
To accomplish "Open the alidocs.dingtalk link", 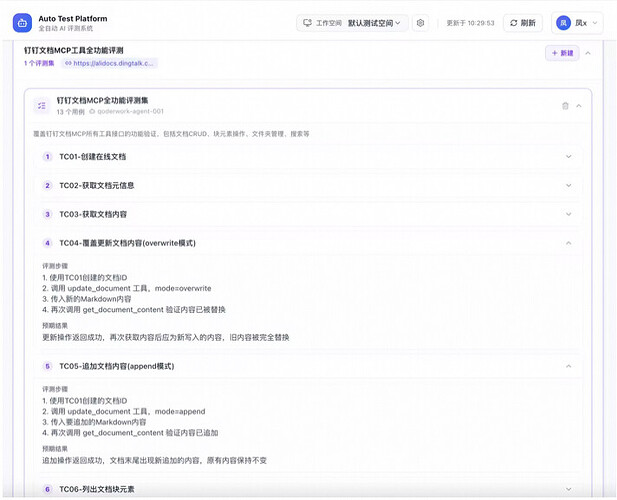I will [x=110, y=63].
